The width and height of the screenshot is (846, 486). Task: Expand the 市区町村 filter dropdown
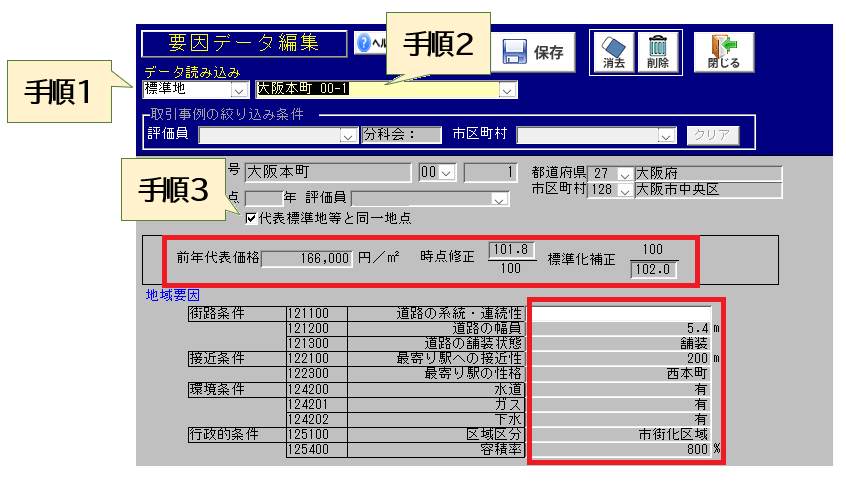[667, 135]
